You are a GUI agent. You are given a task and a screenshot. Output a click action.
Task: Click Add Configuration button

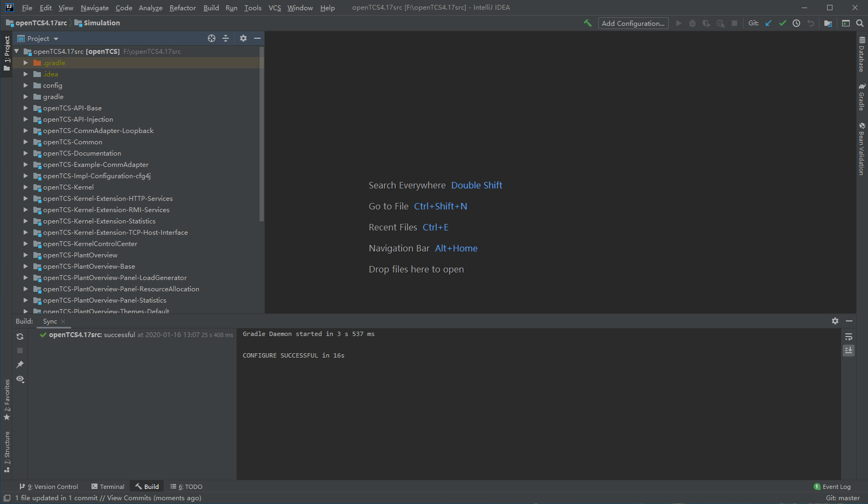coord(633,23)
